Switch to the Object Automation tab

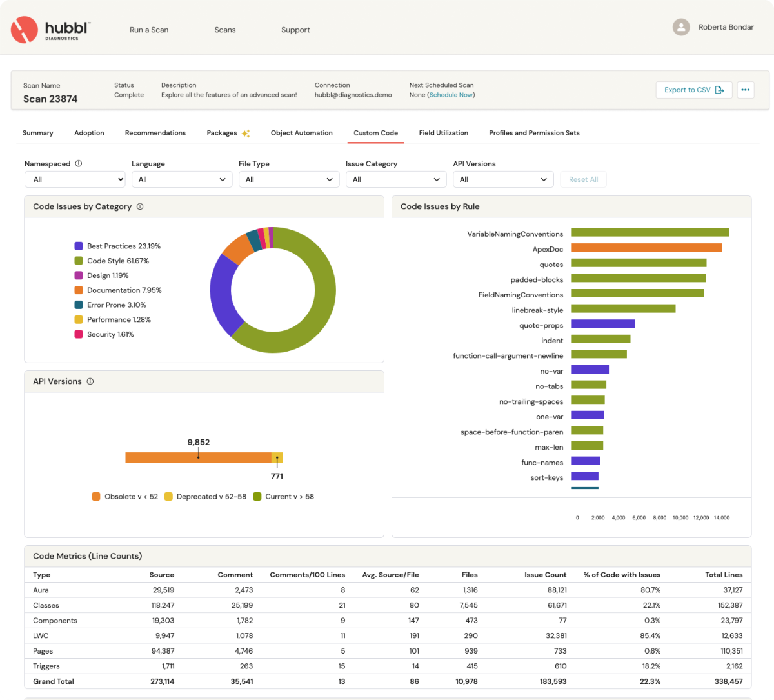coord(302,133)
